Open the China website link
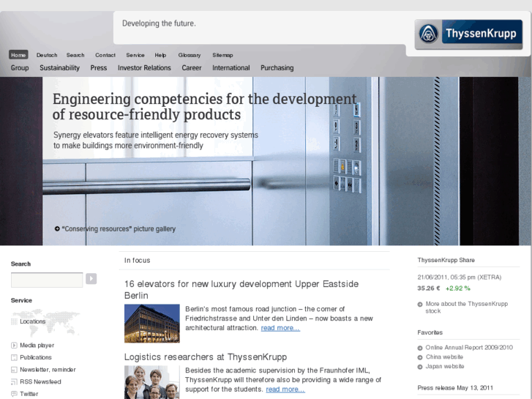The height and width of the screenshot is (399, 532). [444, 357]
